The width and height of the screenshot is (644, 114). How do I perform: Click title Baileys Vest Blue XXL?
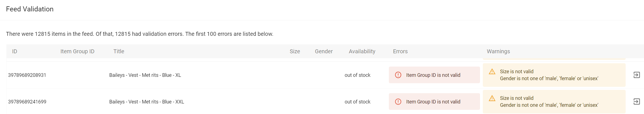pyautogui.click(x=146, y=102)
